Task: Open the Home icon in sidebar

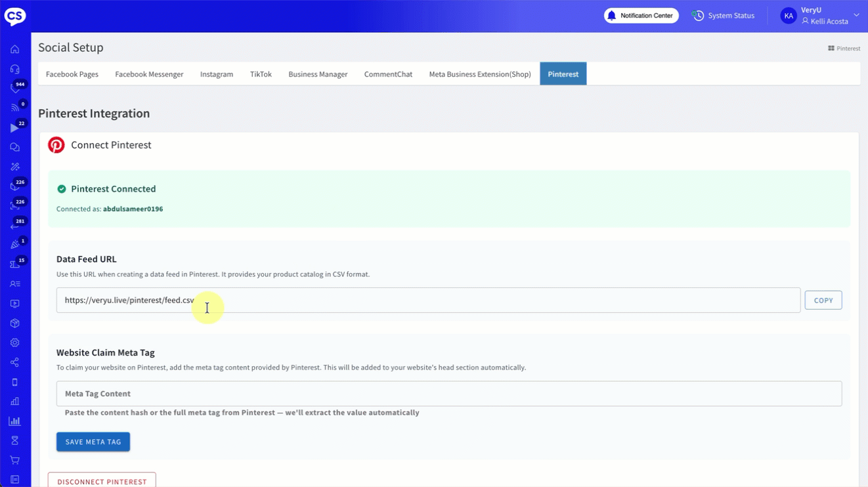Action: 14,49
